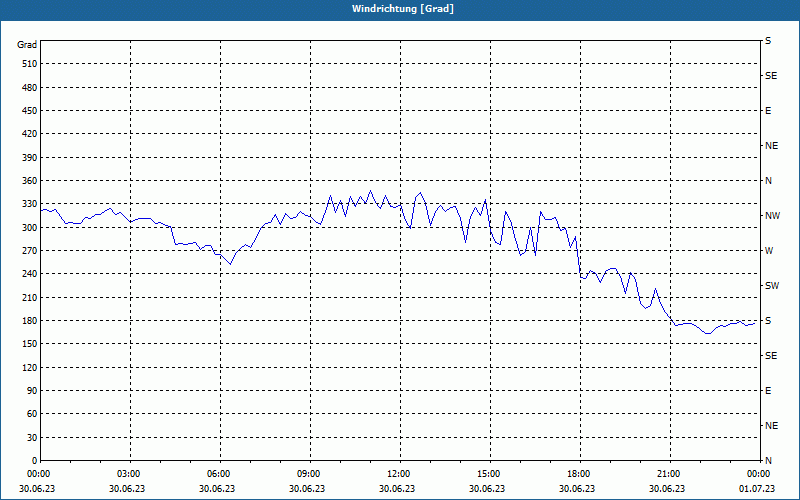
Task: Select the 210 y-axis value
Action: (30, 297)
